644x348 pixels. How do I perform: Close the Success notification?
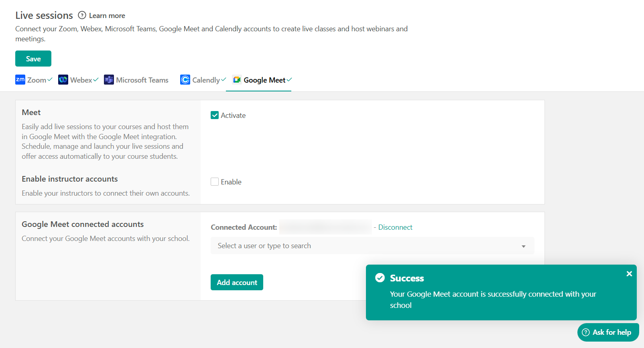[629, 273]
